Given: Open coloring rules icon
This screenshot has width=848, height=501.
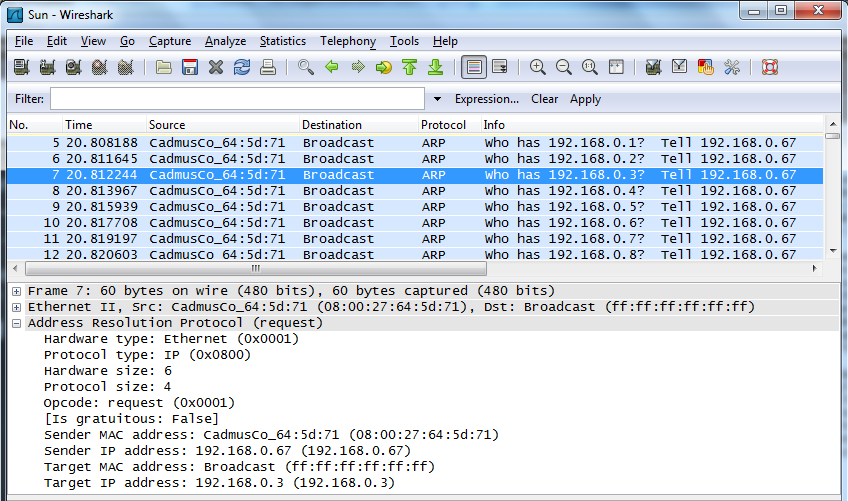Looking at the screenshot, I should coord(705,67).
